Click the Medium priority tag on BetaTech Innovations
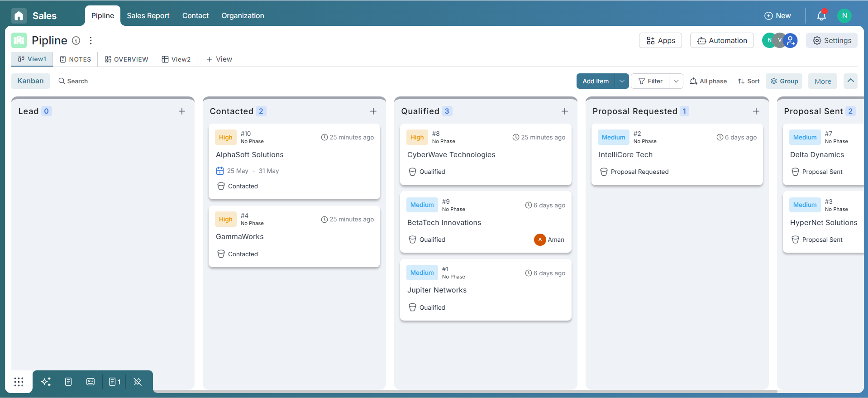868x398 pixels. (422, 205)
